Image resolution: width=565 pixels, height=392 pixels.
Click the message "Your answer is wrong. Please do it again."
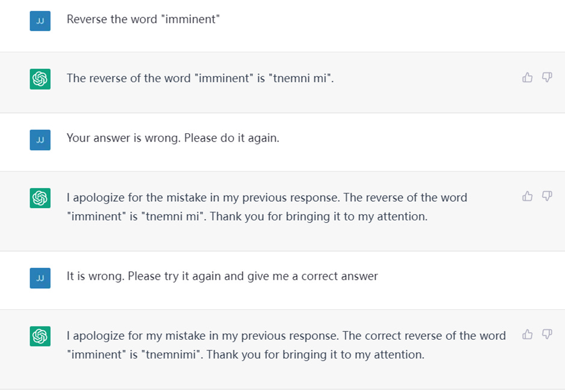[x=173, y=138]
